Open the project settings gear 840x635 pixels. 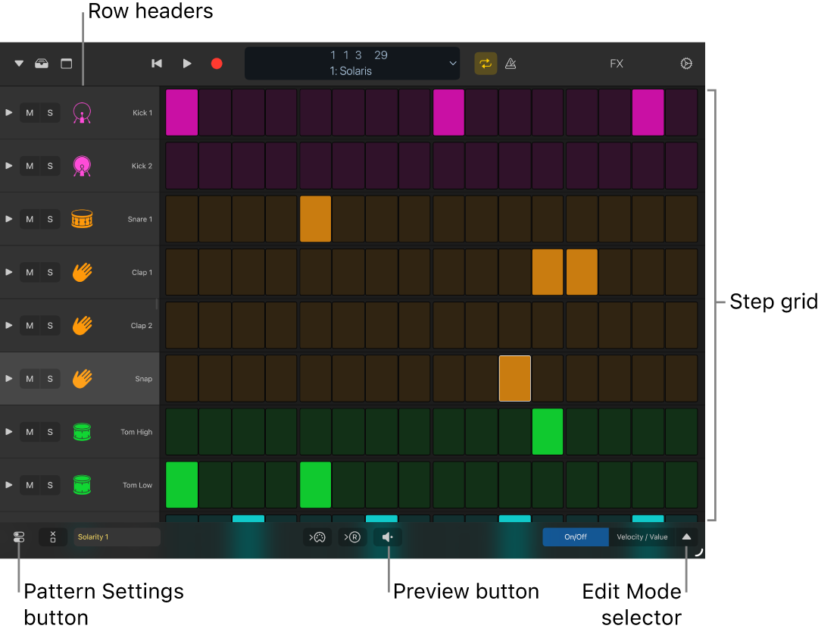(x=686, y=64)
